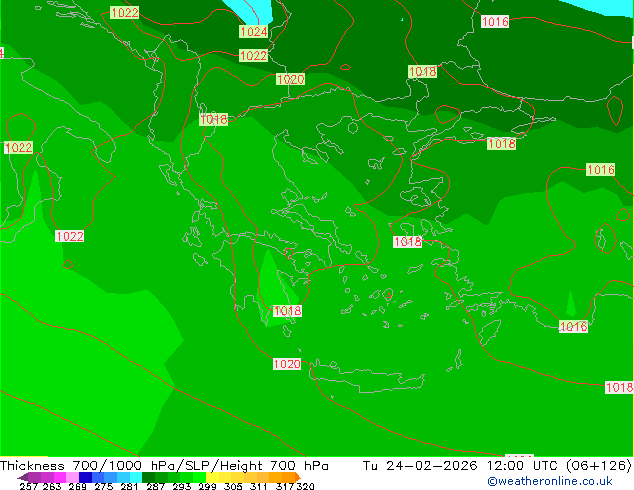Click the 1020 label just west of Crete

(287, 364)
